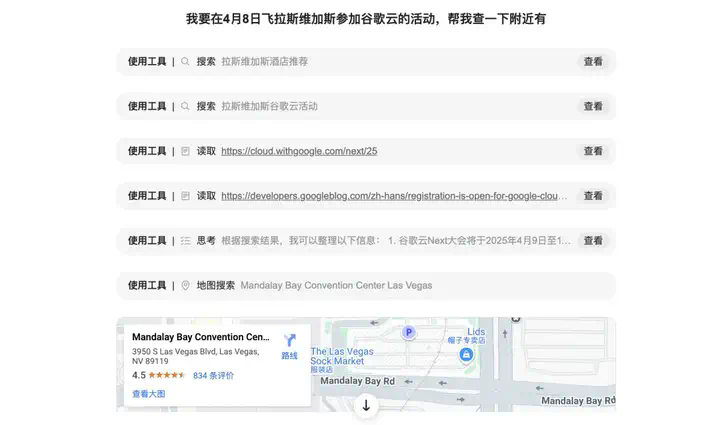Click the Mandalay Bay Convention Cen... title
Viewport: 720px width, 425px height.
click(x=201, y=337)
